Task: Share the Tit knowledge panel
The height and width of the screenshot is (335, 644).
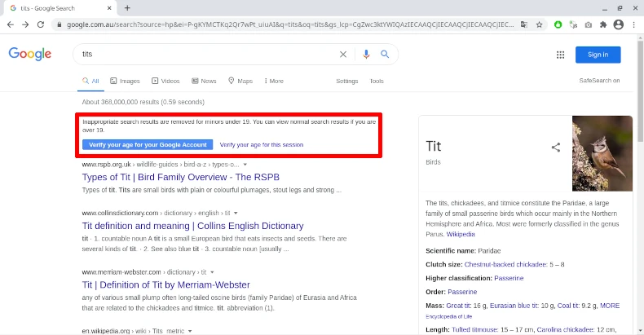Action: coord(556,147)
